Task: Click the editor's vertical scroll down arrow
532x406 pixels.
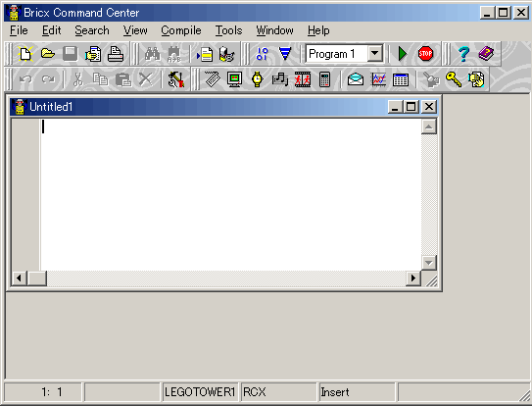Action: point(429,263)
